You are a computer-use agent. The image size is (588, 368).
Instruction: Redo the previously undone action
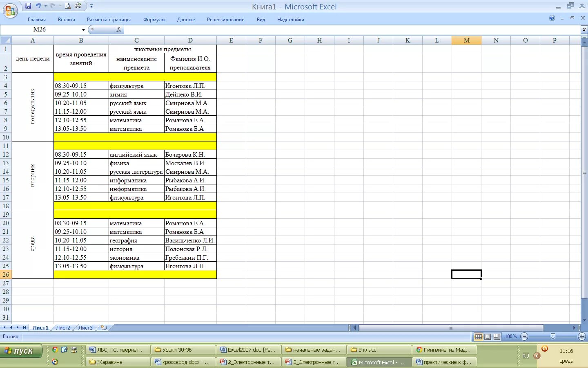pyautogui.click(x=53, y=6)
